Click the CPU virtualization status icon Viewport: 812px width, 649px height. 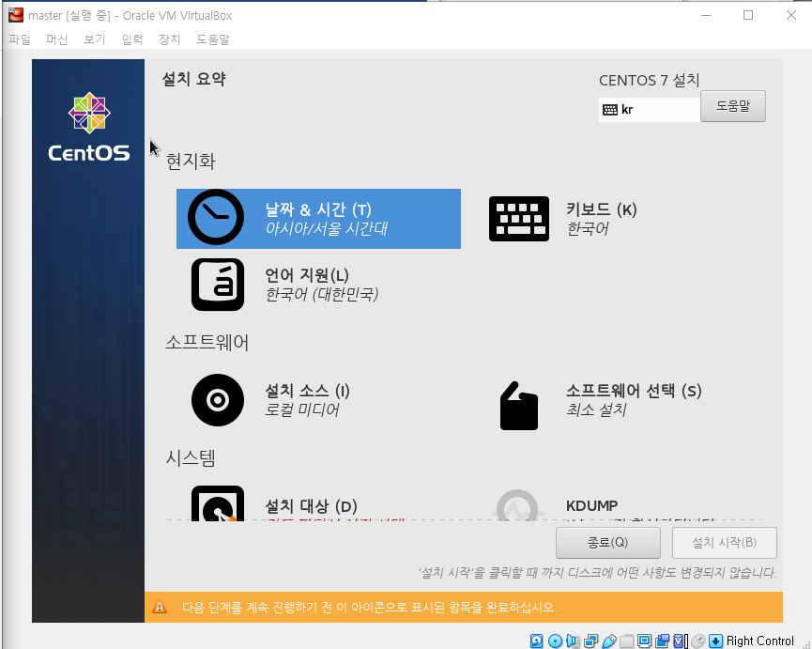coord(680,641)
